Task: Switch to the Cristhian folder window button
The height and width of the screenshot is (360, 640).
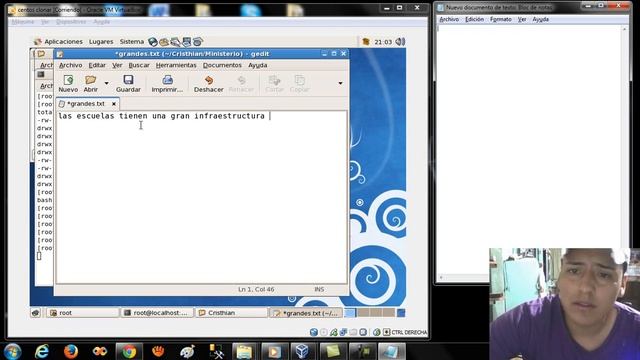Action: click(231, 313)
